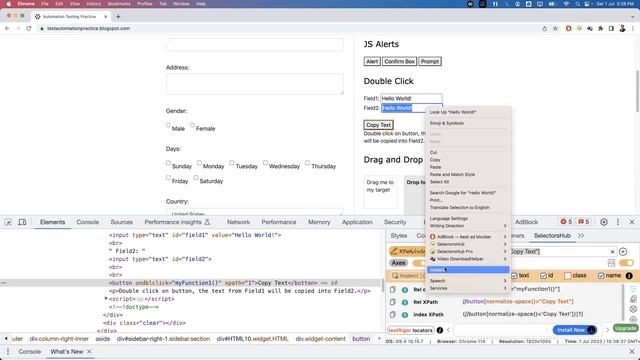Viewport: 640px width, 360px height.
Task: Check the Saturday checkbox
Action: click(196, 177)
